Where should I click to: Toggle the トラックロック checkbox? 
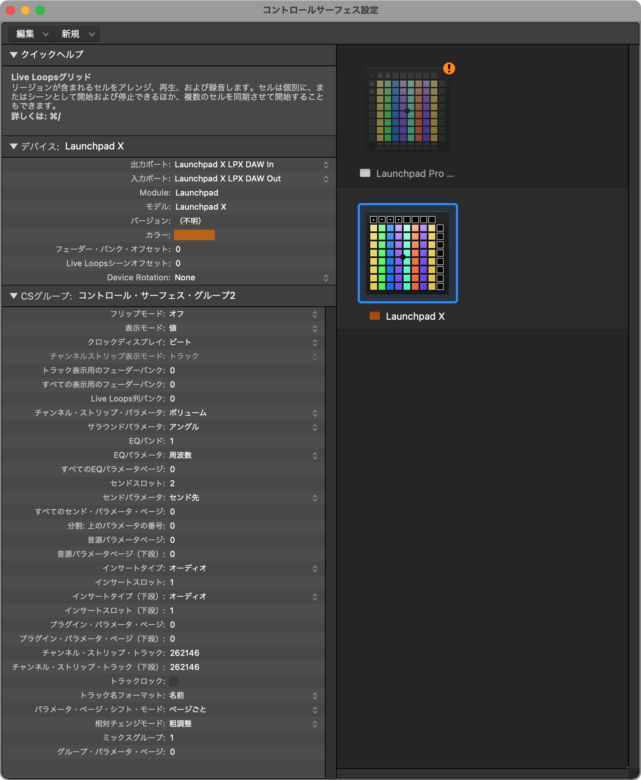pyautogui.click(x=174, y=681)
